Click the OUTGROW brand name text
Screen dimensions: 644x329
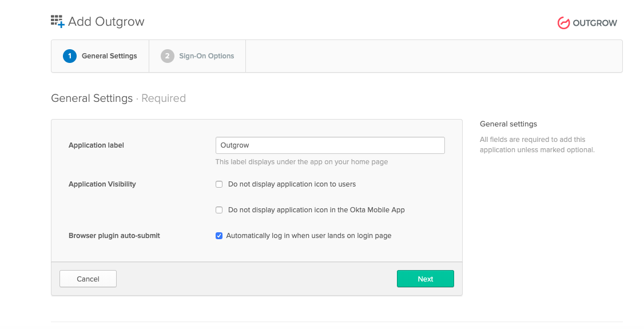pyautogui.click(x=595, y=23)
